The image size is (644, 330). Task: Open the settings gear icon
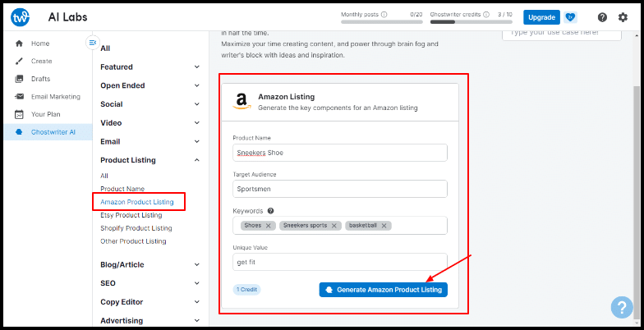tap(623, 17)
